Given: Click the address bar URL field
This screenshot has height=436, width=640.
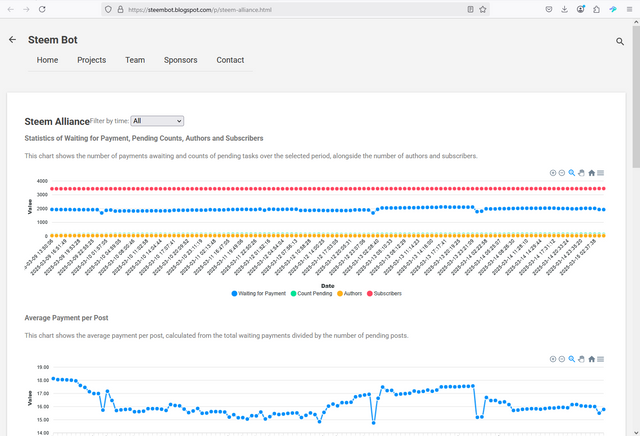Looking at the screenshot, I should coord(294,9).
